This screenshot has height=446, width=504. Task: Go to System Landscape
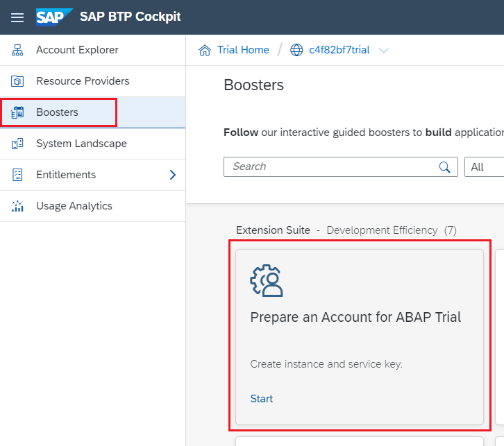coord(92,144)
